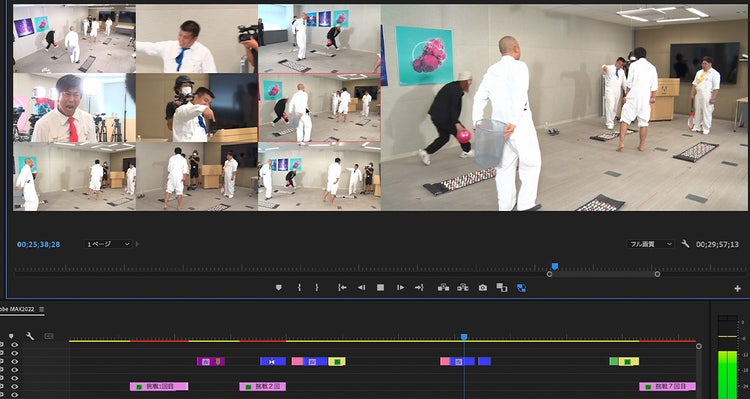Toggle eye on the purple clip track
Image resolution: width=750 pixels, height=399 pixels.
point(14,361)
